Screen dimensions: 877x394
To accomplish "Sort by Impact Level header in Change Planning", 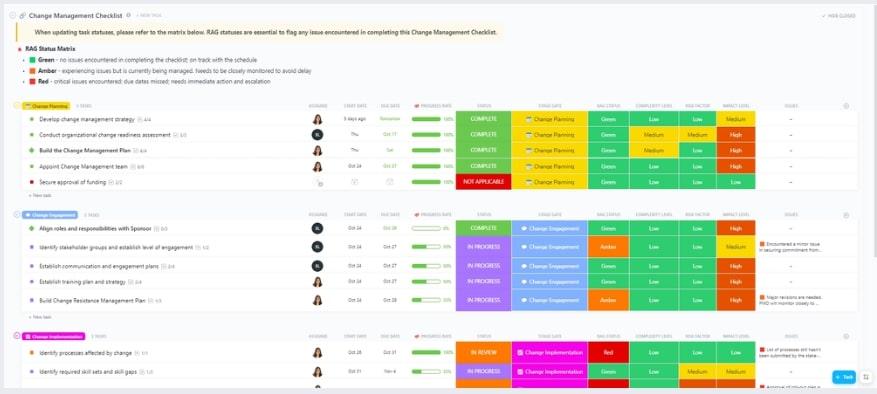I will [735, 106].
